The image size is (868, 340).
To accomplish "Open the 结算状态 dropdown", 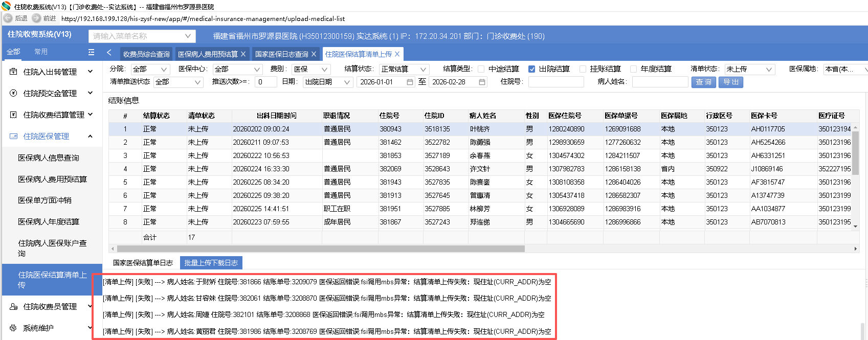I will pos(404,69).
